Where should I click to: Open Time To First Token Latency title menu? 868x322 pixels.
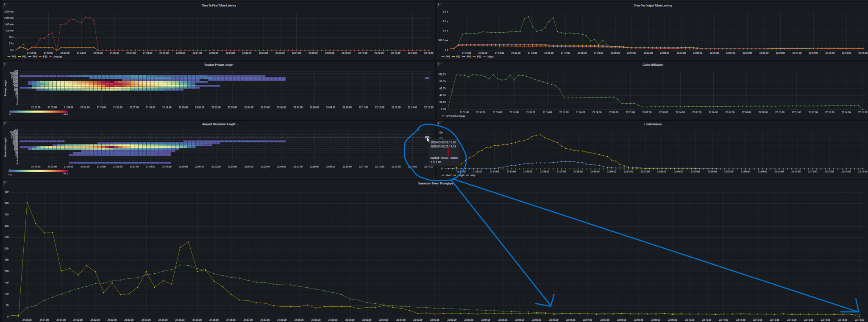pos(219,6)
